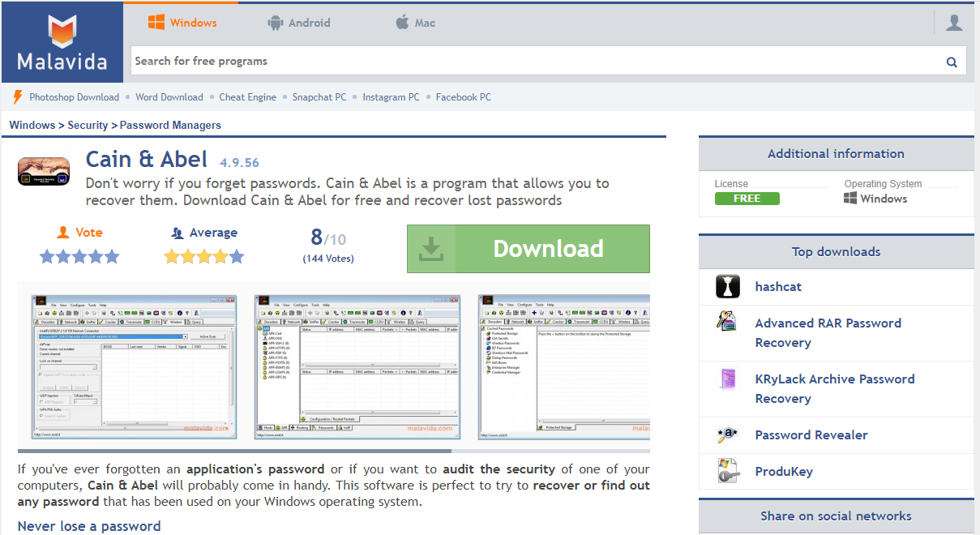
Task: Click the Windows logo under Operating System
Action: point(850,199)
